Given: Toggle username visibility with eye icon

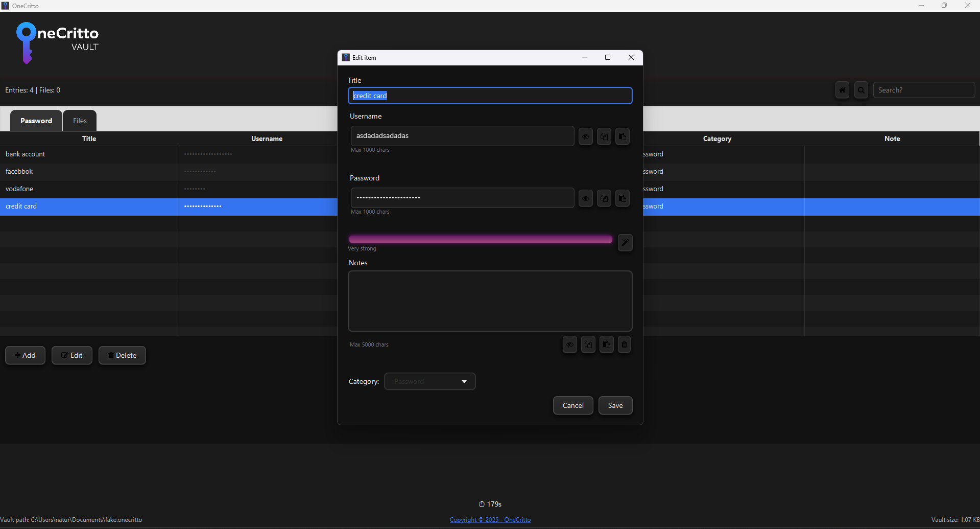Looking at the screenshot, I should [585, 136].
